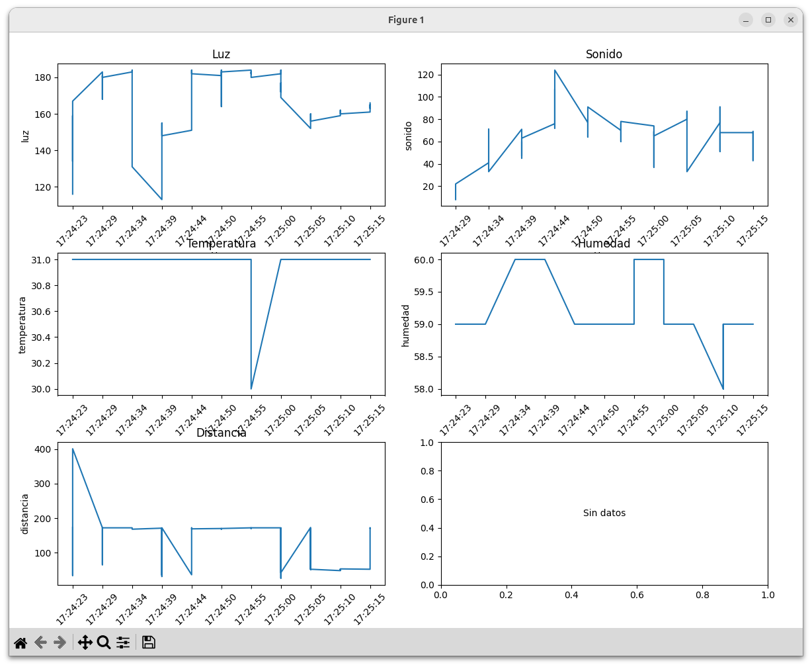Click the humedad y-axis label

tap(405, 325)
